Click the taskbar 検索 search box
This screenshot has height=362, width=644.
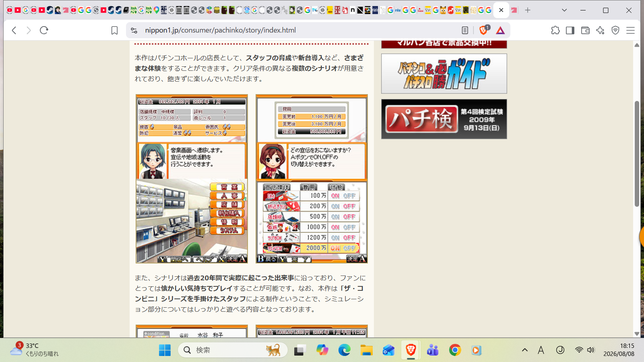pyautogui.click(x=233, y=350)
